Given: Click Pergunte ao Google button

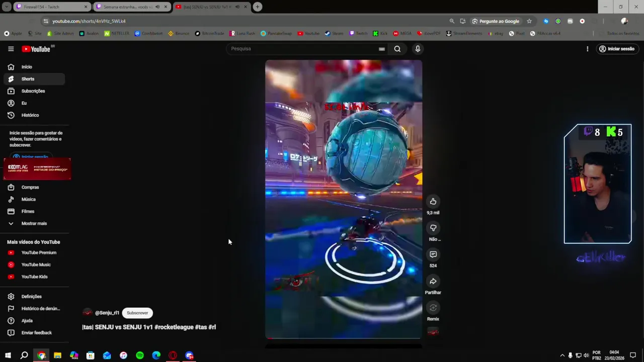Looking at the screenshot, I should [496, 21].
